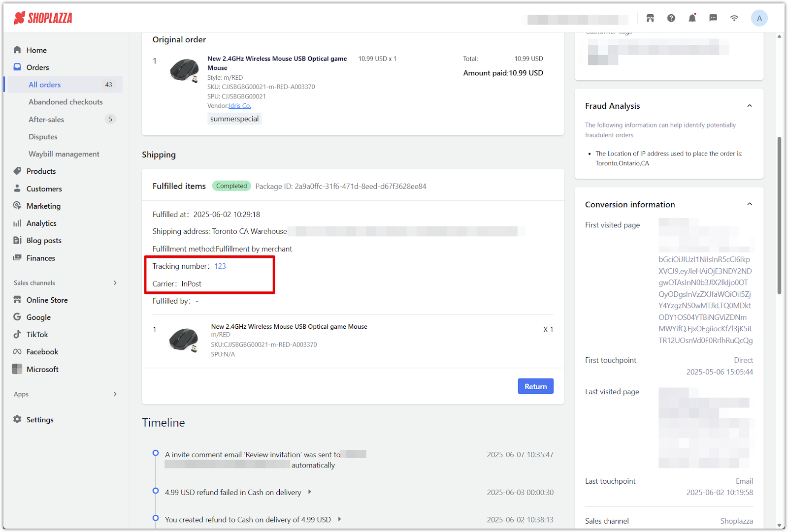Click the After-sales count 5
The height and width of the screenshot is (532, 788).
(x=110, y=119)
